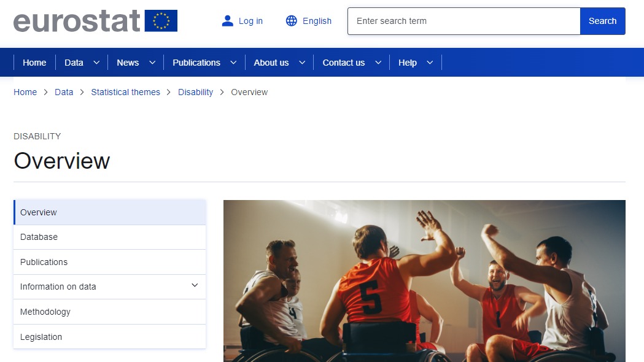The width and height of the screenshot is (644, 362).
Task: Select Overview in the side menu
Action: click(110, 212)
